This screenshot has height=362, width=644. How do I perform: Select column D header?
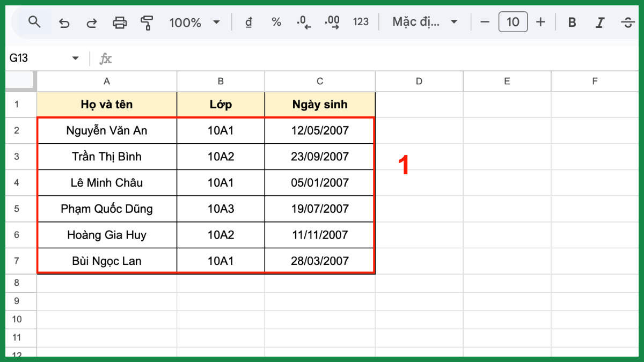419,82
